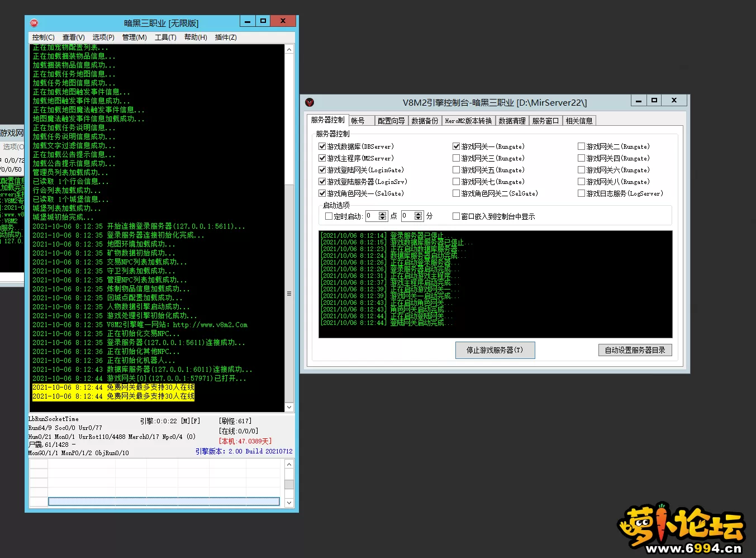Open the 插件(Z) menu
The image size is (756, 558).
click(226, 37)
